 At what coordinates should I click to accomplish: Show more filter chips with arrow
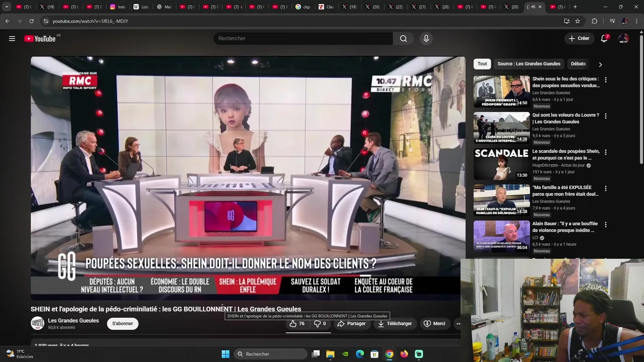600,64
